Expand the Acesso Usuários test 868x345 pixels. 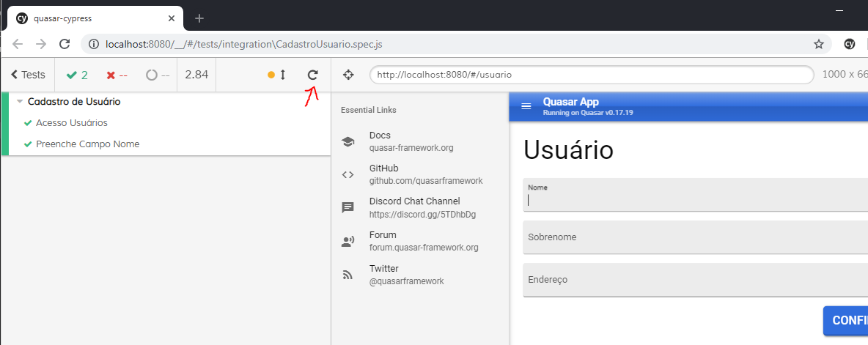(x=71, y=123)
